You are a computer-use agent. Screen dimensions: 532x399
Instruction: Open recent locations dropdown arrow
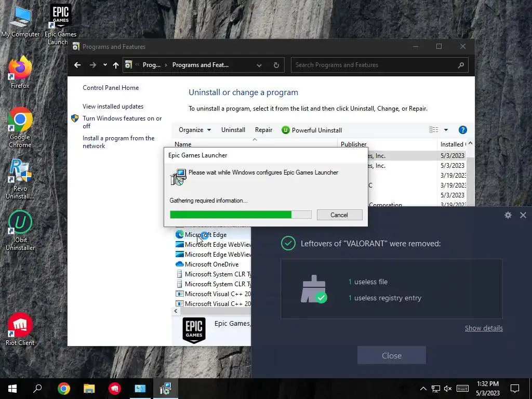tap(105, 65)
